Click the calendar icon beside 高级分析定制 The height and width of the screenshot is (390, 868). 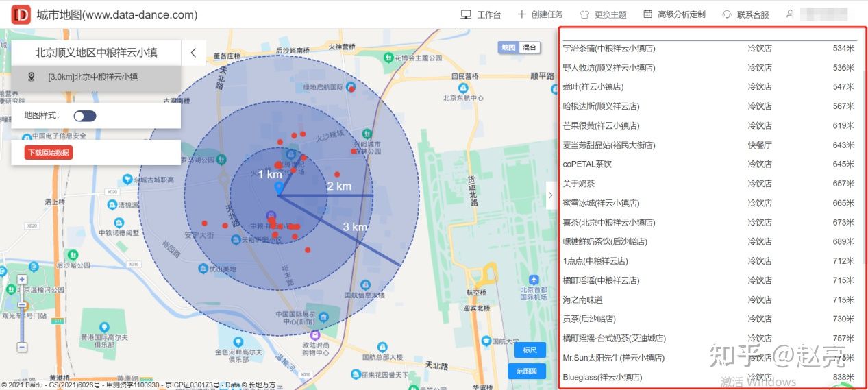click(x=647, y=14)
